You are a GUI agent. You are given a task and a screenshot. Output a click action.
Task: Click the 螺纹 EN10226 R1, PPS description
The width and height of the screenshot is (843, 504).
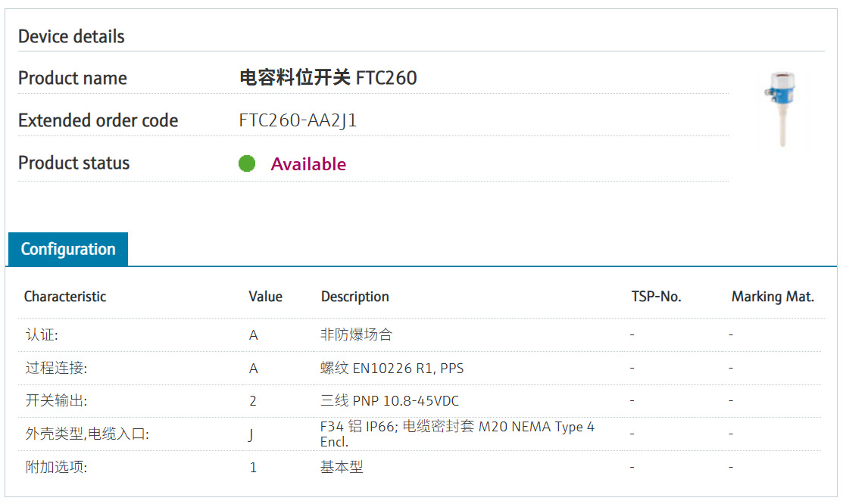coord(392,369)
